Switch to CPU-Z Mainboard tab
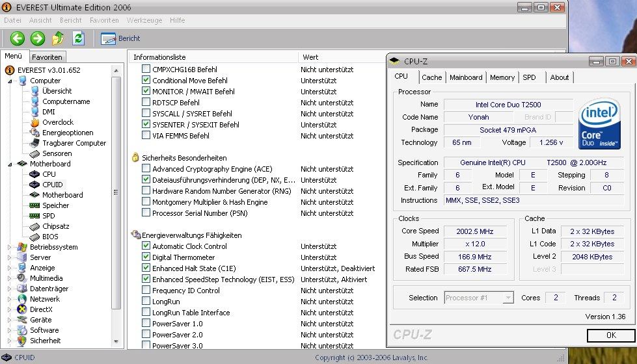This screenshot has height=364, width=637. pos(466,77)
